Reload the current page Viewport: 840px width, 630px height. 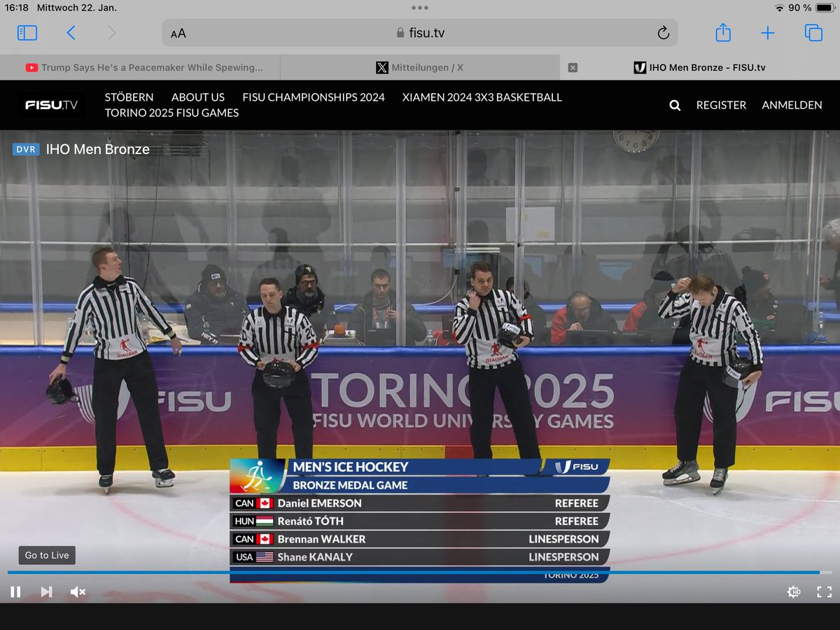coord(663,33)
